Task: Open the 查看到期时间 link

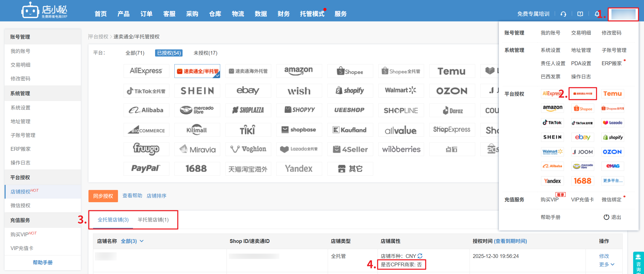Action: pyautogui.click(x=510, y=241)
